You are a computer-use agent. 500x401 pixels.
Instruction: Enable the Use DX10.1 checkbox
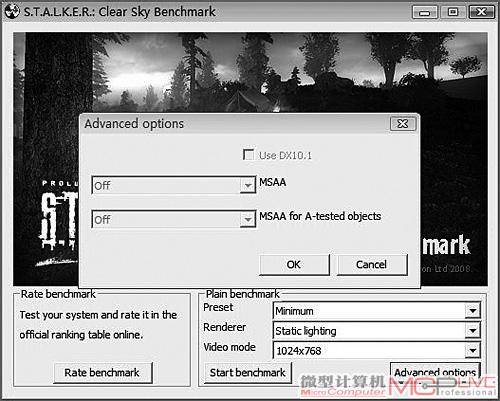tap(248, 155)
